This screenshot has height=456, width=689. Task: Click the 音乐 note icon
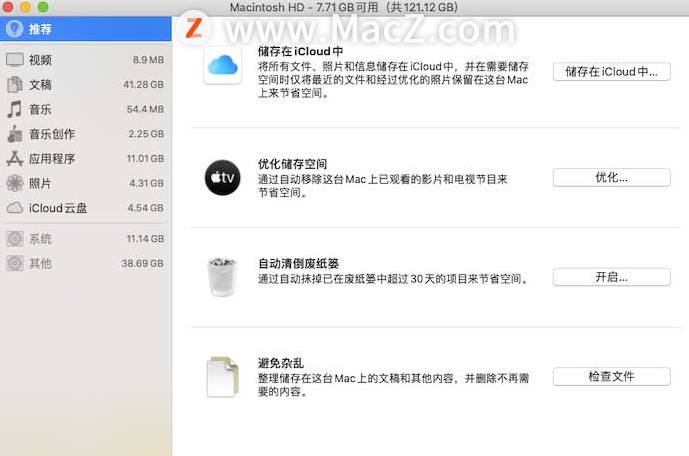tap(15, 109)
